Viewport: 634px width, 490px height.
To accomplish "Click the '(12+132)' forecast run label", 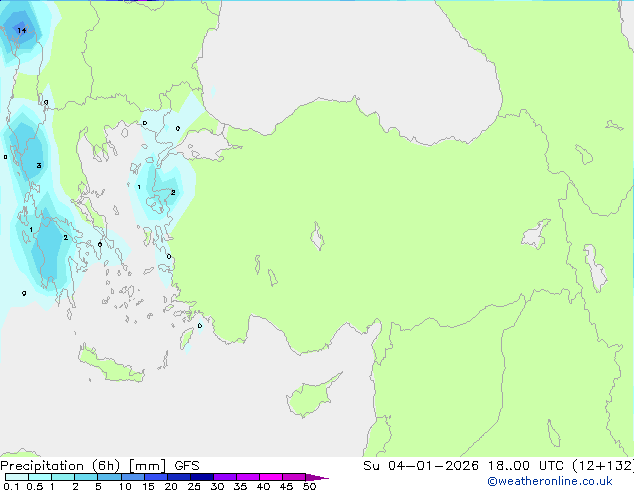I will point(603,466).
